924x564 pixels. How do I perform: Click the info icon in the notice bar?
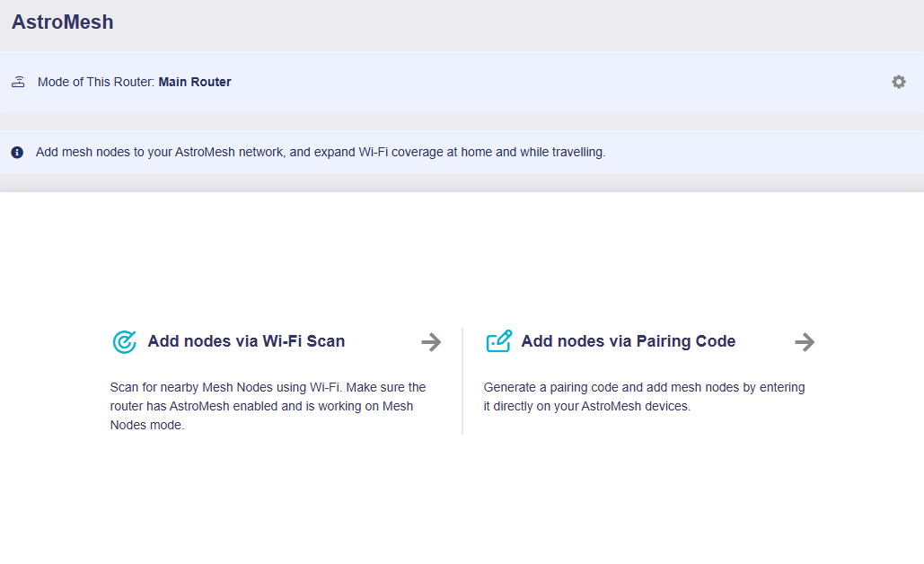tap(17, 153)
